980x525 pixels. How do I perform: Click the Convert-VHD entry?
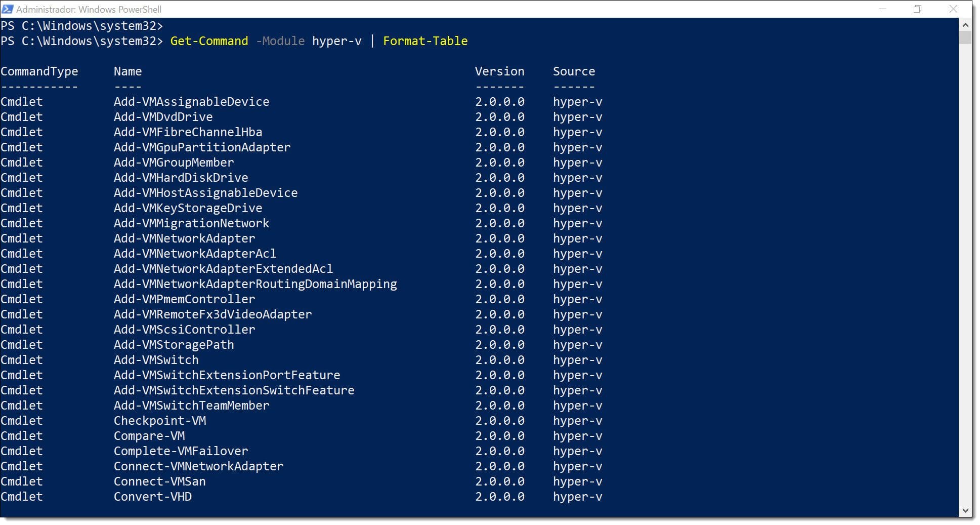152,497
